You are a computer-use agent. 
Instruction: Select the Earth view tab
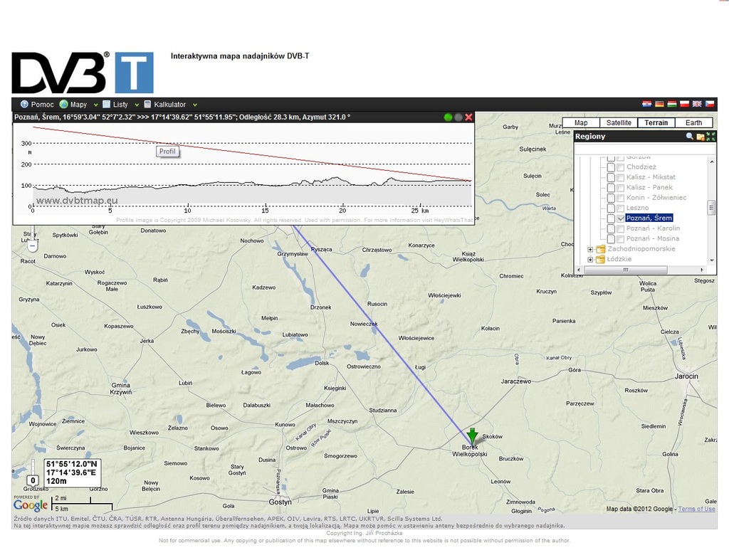(694, 122)
